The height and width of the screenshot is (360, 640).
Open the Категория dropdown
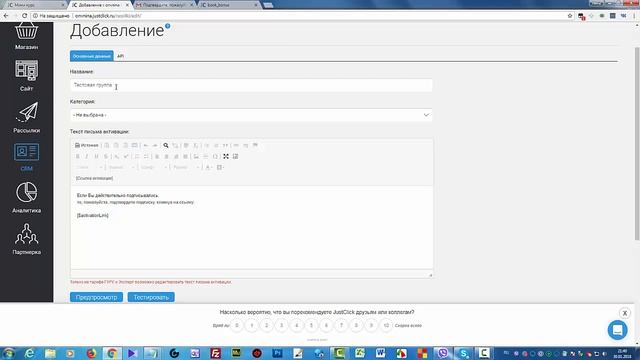[251, 115]
